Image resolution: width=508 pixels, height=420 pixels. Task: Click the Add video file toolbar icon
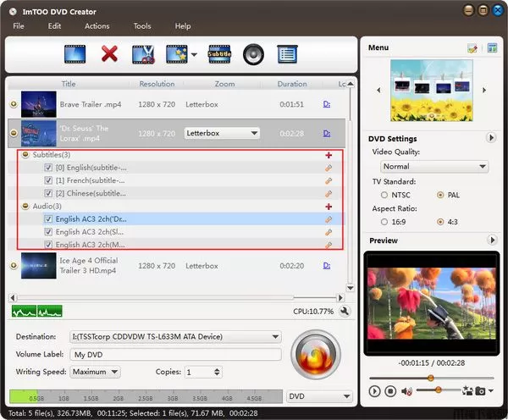[75, 55]
